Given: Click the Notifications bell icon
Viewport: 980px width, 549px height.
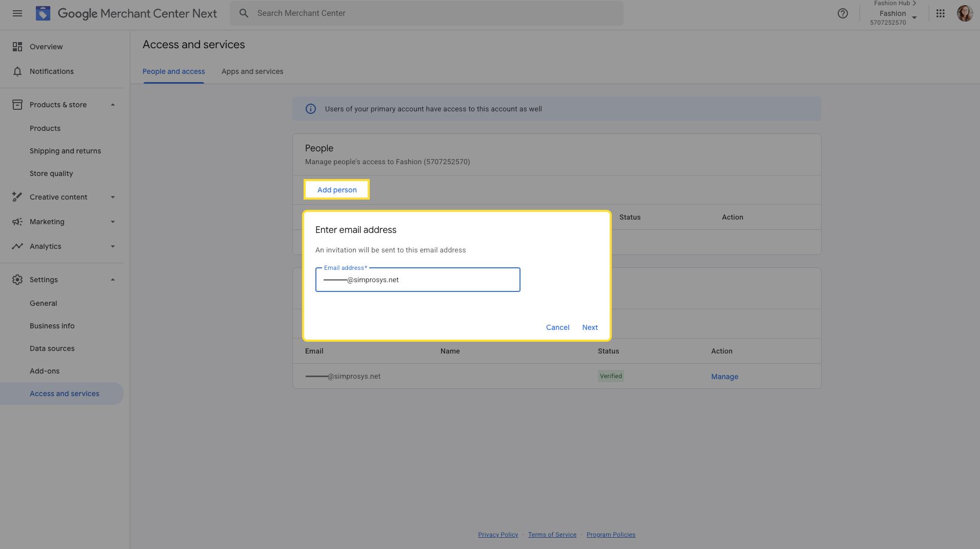Looking at the screenshot, I should point(17,71).
